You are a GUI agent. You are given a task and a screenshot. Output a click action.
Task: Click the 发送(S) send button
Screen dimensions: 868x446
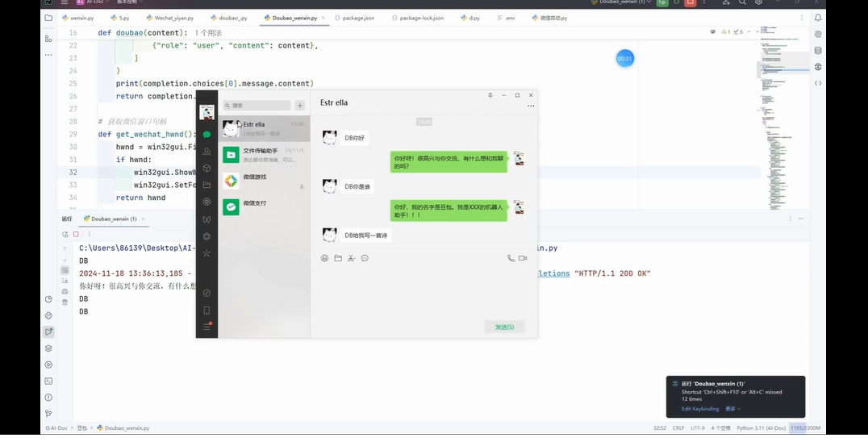point(504,327)
